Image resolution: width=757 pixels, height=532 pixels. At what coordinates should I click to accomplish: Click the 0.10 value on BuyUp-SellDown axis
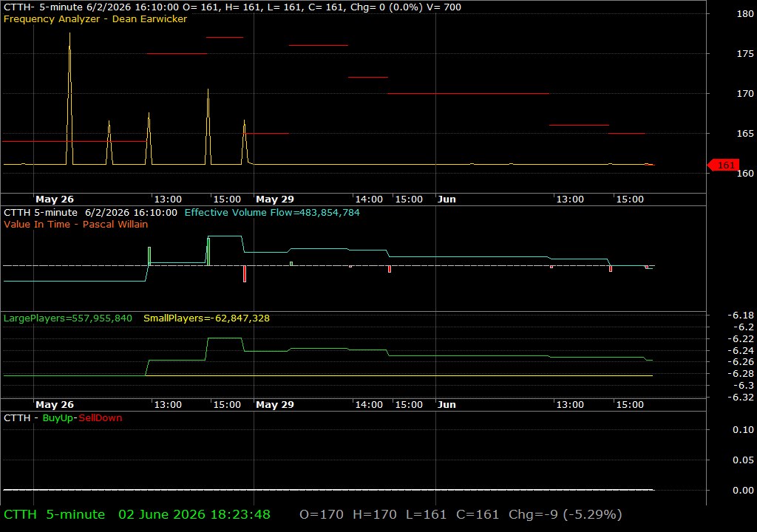coord(743,429)
